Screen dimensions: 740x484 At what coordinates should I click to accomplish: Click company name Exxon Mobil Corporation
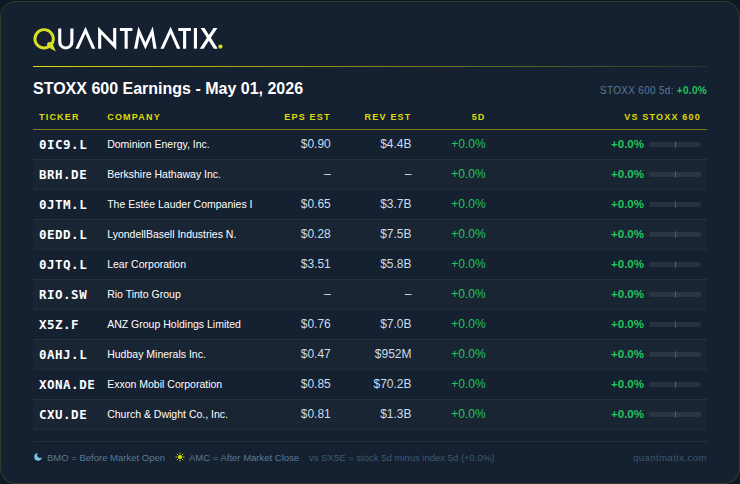(x=164, y=384)
